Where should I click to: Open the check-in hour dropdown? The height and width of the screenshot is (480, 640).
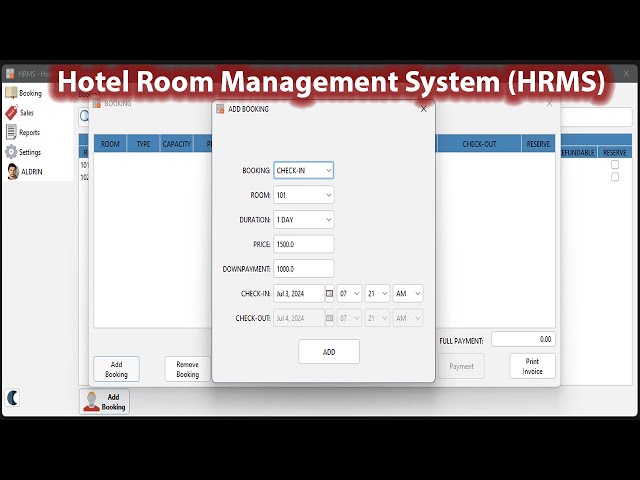349,293
